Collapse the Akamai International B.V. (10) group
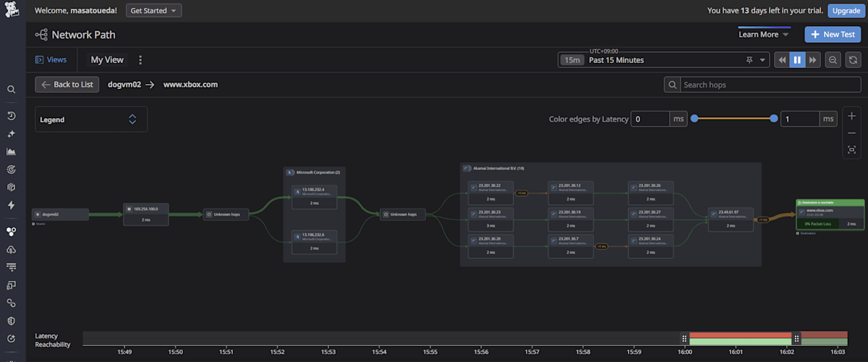Viewport: 868px width, 362px height. [467, 168]
